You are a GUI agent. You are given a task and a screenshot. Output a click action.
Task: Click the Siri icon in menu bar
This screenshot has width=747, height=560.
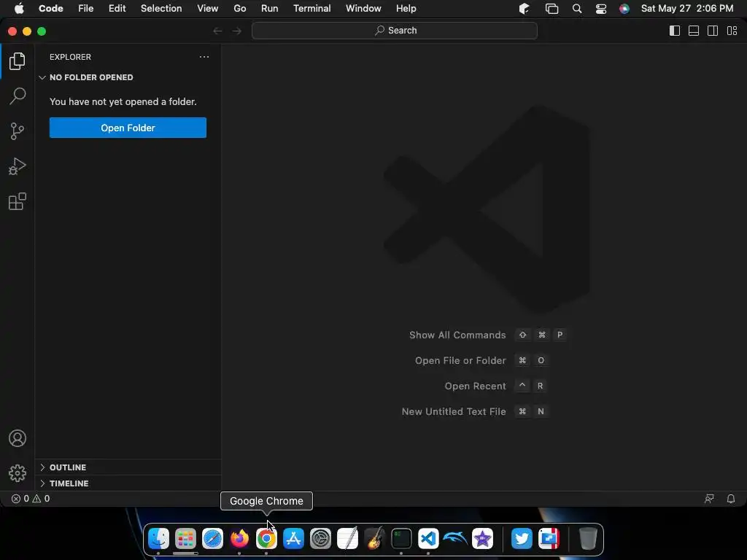[624, 9]
